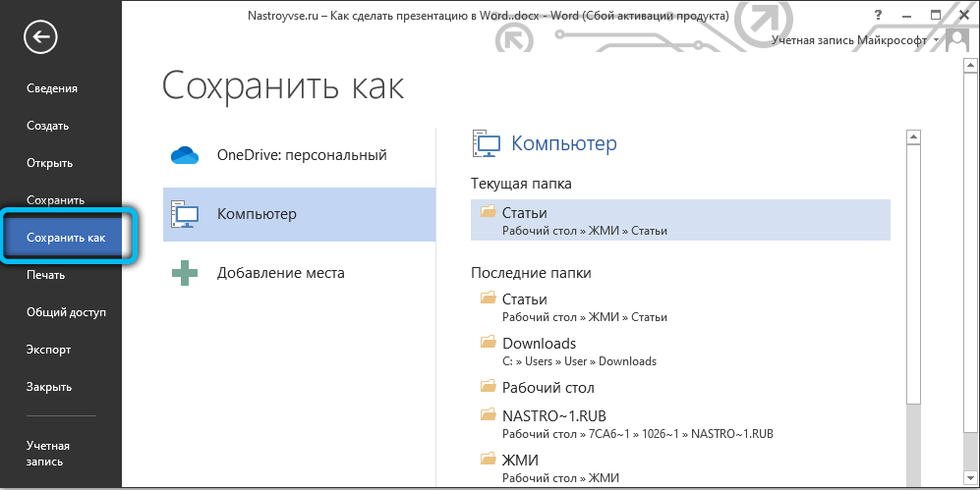Select Создать in the sidebar
Viewport: 980px width, 490px height.
point(47,126)
